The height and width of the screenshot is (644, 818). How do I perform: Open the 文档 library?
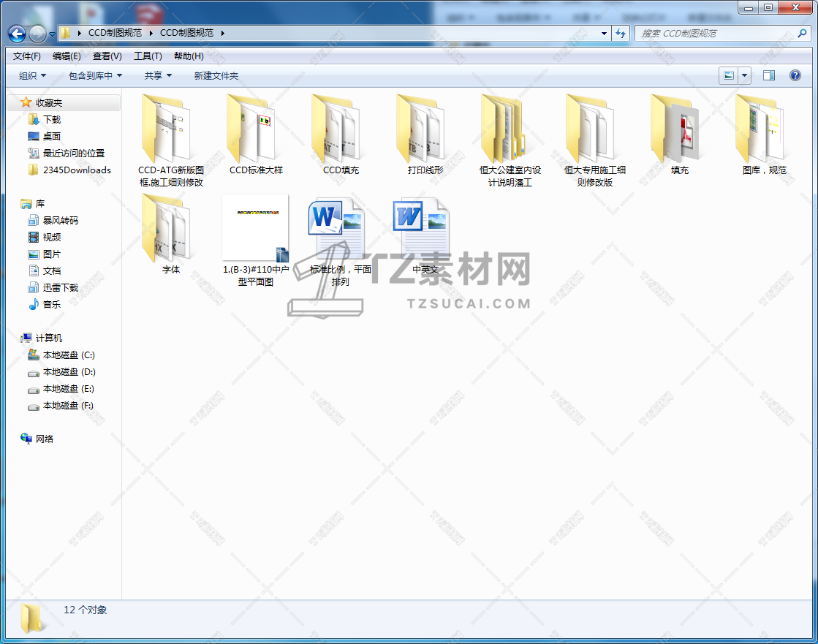[52, 271]
